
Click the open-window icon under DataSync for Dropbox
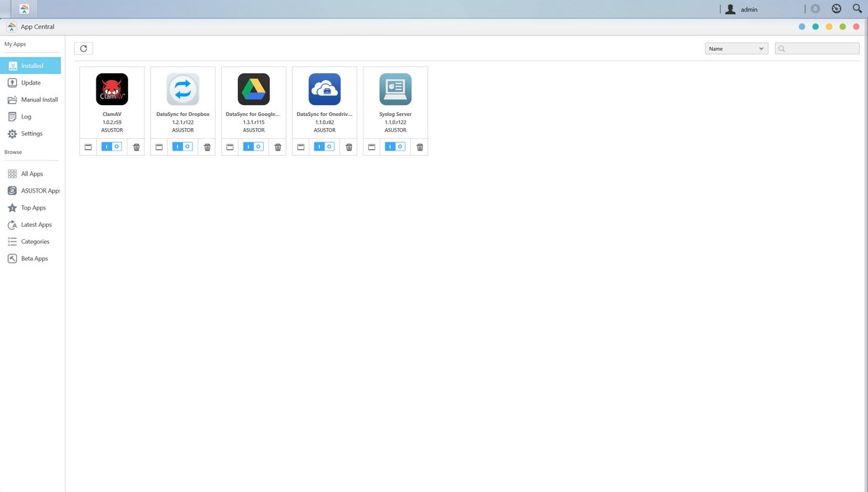(159, 147)
